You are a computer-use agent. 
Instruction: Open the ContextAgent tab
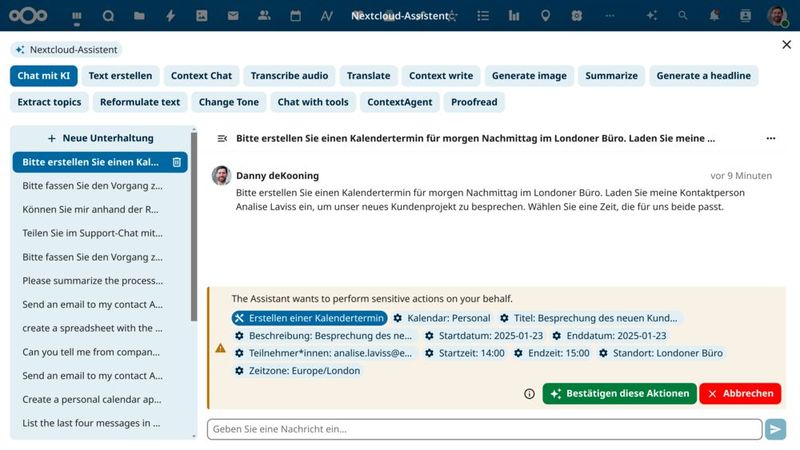point(399,102)
